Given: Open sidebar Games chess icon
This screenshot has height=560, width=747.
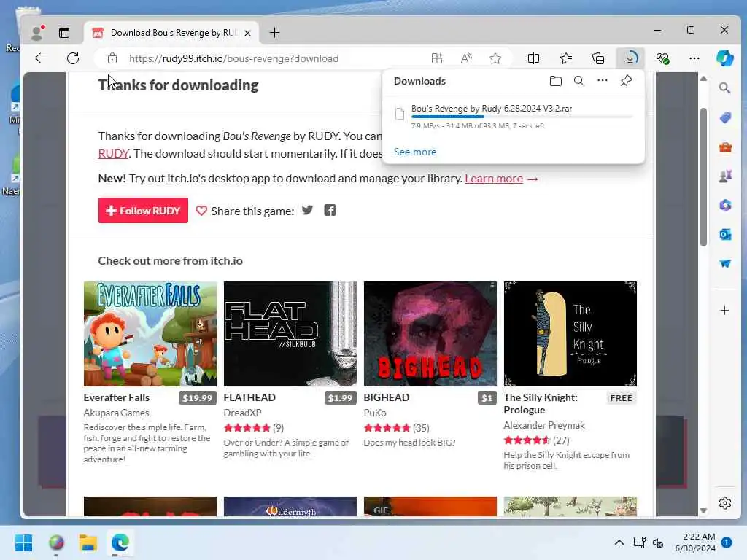Looking at the screenshot, I should click(x=725, y=176).
